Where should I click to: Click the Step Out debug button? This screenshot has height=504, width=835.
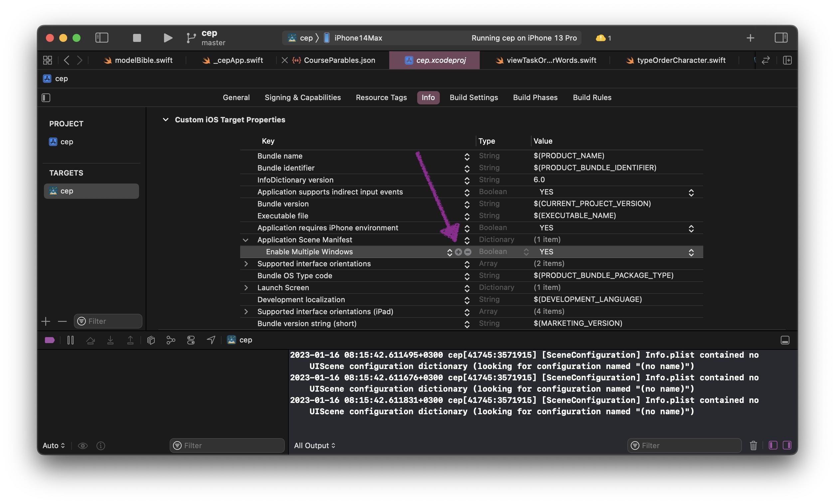point(130,340)
